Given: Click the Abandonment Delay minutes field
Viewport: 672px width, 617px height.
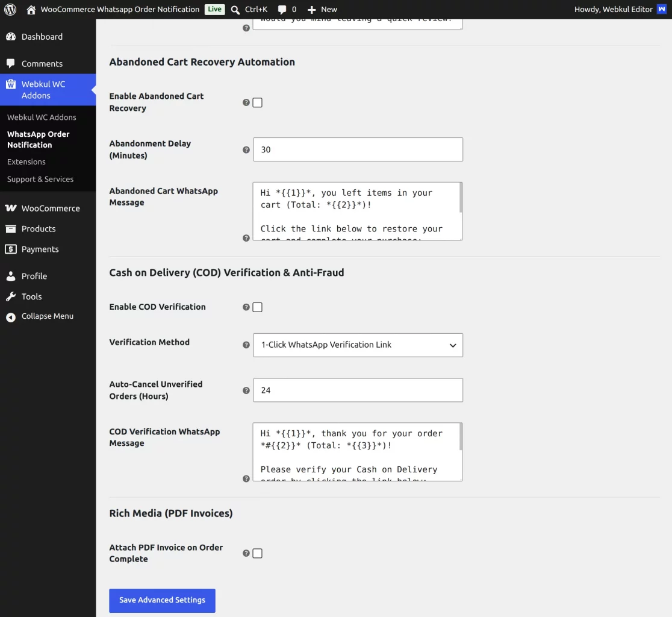Looking at the screenshot, I should click(358, 149).
